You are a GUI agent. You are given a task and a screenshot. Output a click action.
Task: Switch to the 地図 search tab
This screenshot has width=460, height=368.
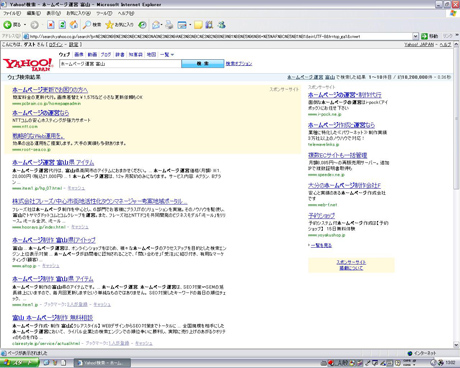pyautogui.click(x=151, y=54)
